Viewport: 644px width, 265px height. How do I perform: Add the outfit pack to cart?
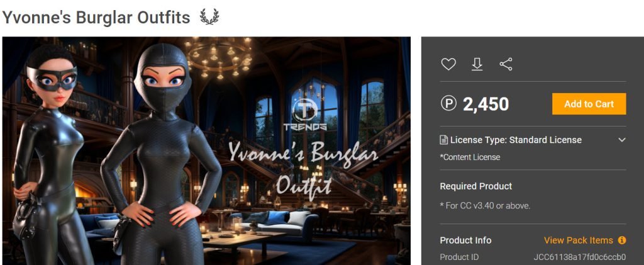[x=589, y=104]
